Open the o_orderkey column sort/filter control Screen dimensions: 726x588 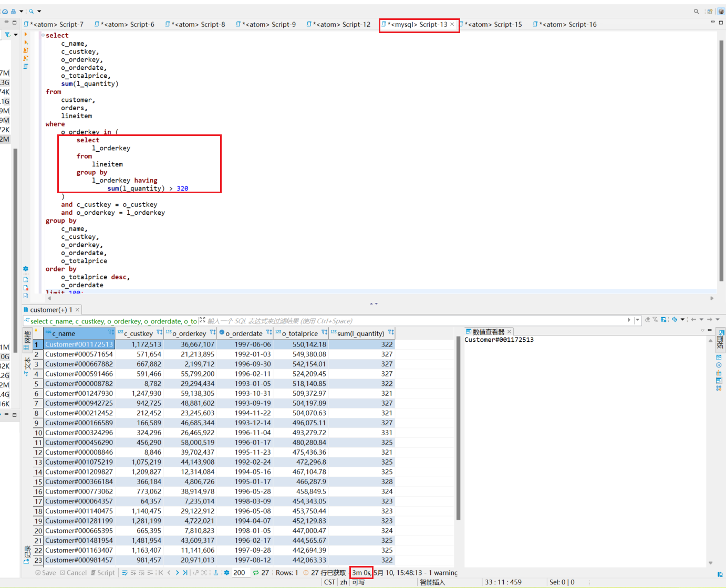coord(212,332)
